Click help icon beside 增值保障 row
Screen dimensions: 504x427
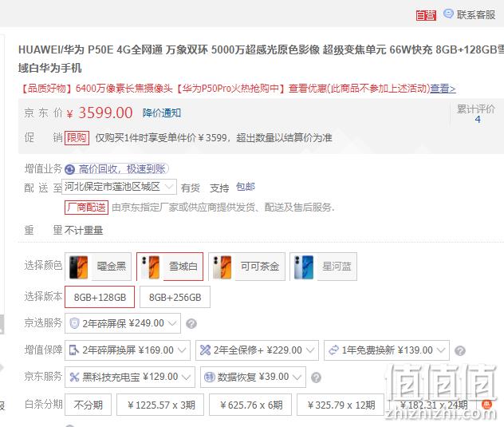460,350
